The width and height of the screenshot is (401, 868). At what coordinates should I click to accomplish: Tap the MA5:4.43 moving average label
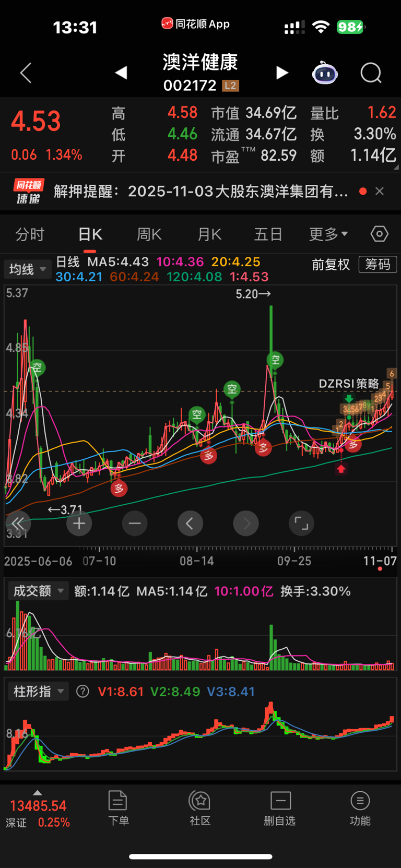click(118, 261)
